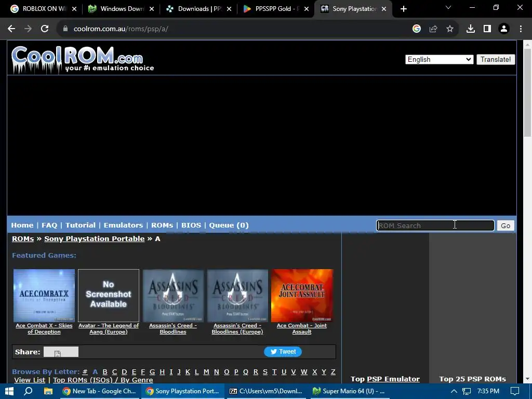Viewport: 532px width, 399px height.
Task: Browse by letter M link
Action: (206, 372)
